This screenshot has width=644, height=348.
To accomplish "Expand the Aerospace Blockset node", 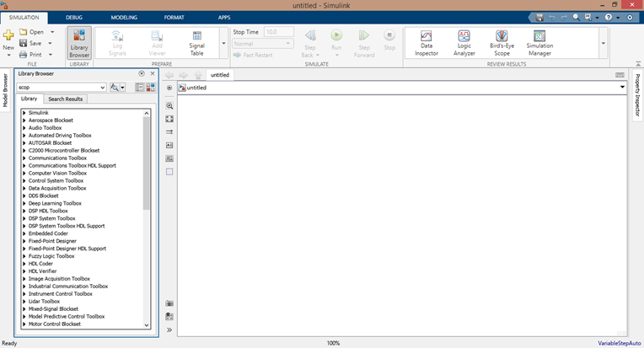I will tap(24, 120).
